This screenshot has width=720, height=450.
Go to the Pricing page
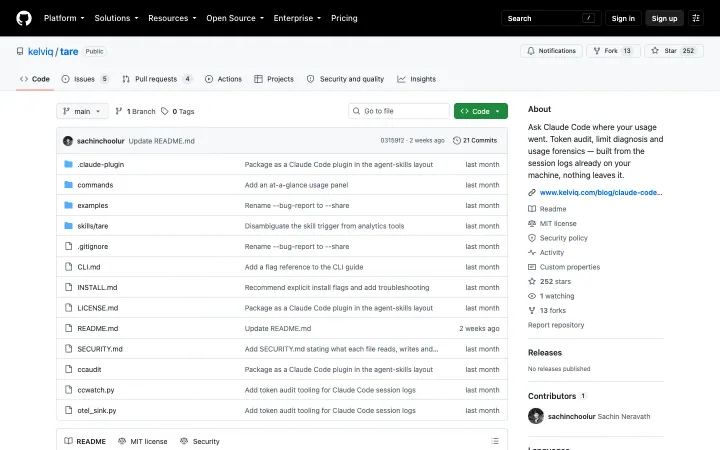tap(344, 18)
